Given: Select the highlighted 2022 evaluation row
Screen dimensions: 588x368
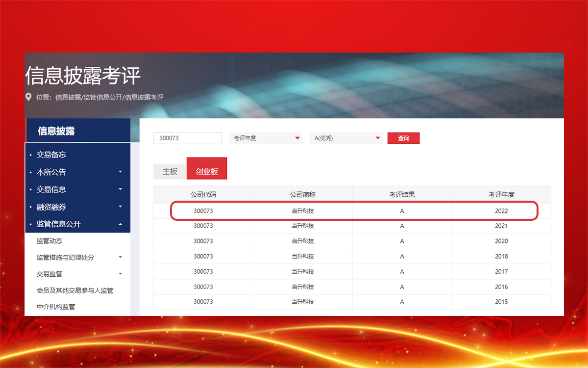Looking at the screenshot, I should 353,210.
